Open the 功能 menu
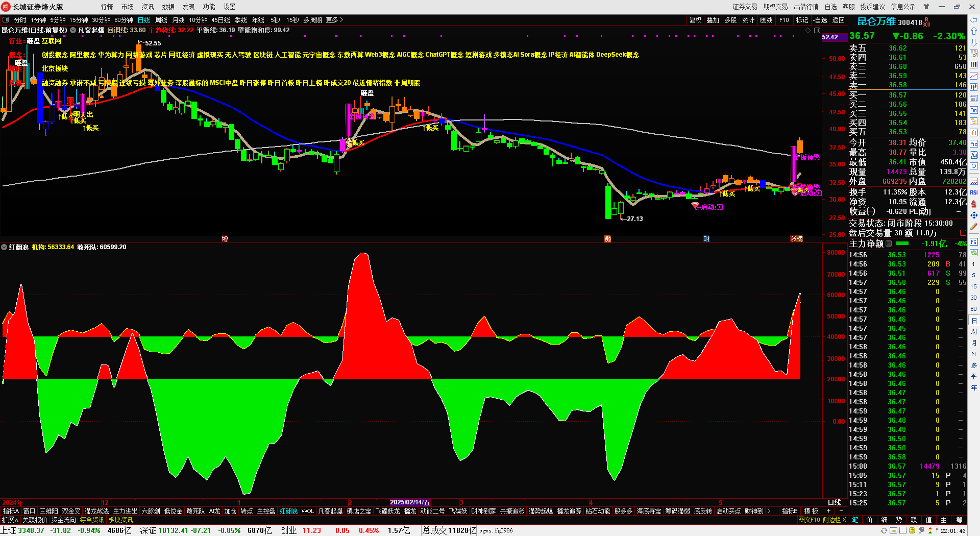Screen dimensions: 980x536 [209, 7]
